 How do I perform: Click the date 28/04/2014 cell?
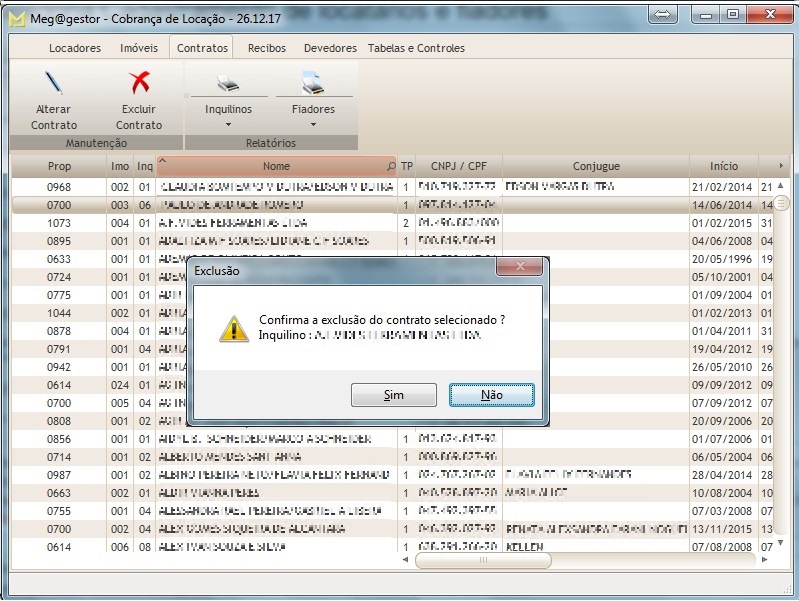[x=722, y=475]
